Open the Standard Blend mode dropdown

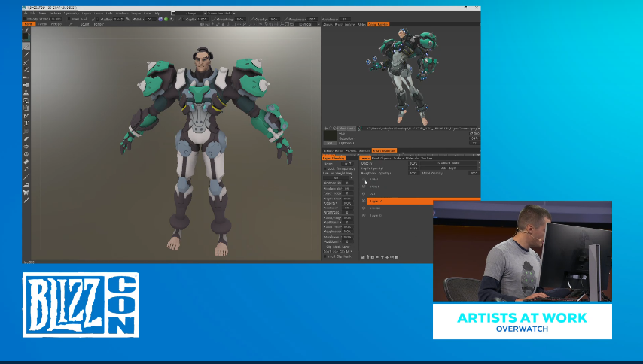(450, 163)
